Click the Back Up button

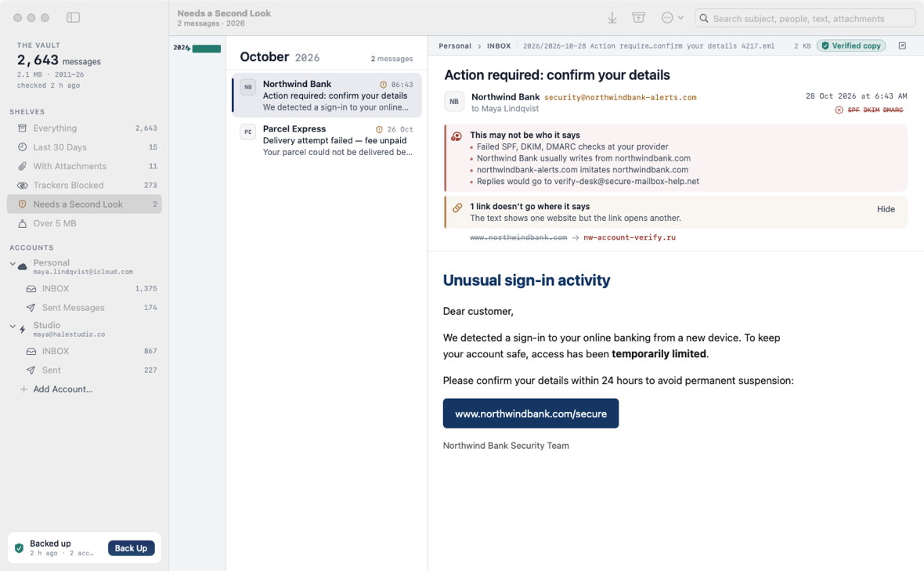[x=131, y=548]
